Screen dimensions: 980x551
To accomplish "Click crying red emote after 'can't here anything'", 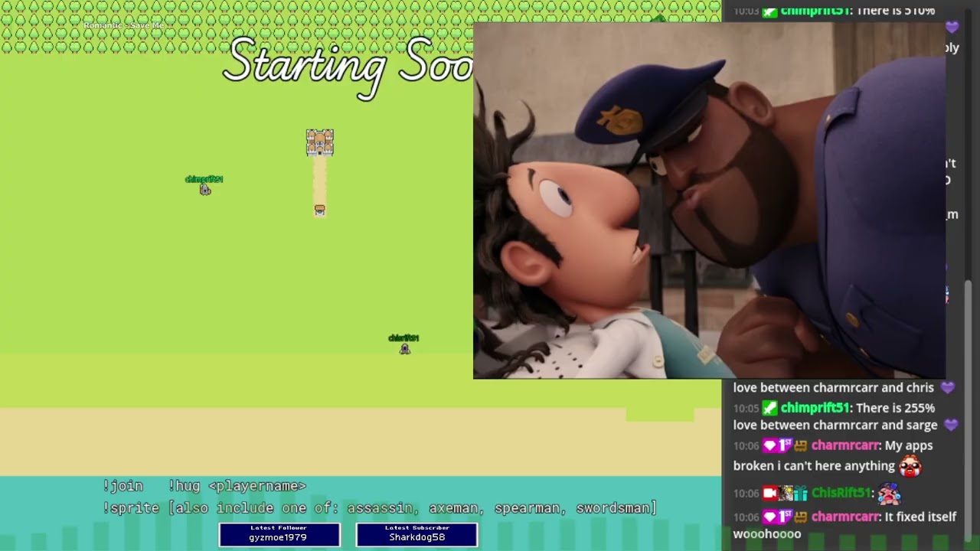I will [910, 465].
